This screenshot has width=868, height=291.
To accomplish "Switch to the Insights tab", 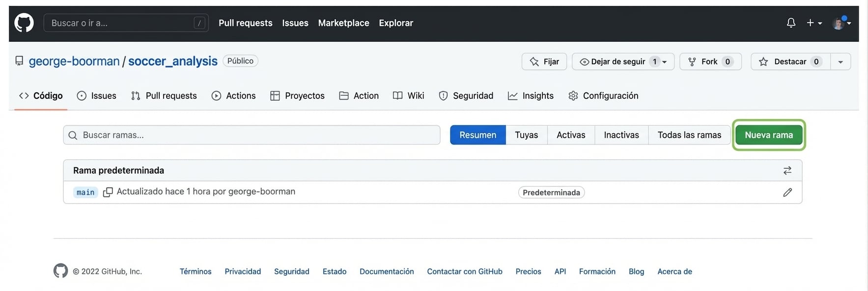I will (x=531, y=96).
